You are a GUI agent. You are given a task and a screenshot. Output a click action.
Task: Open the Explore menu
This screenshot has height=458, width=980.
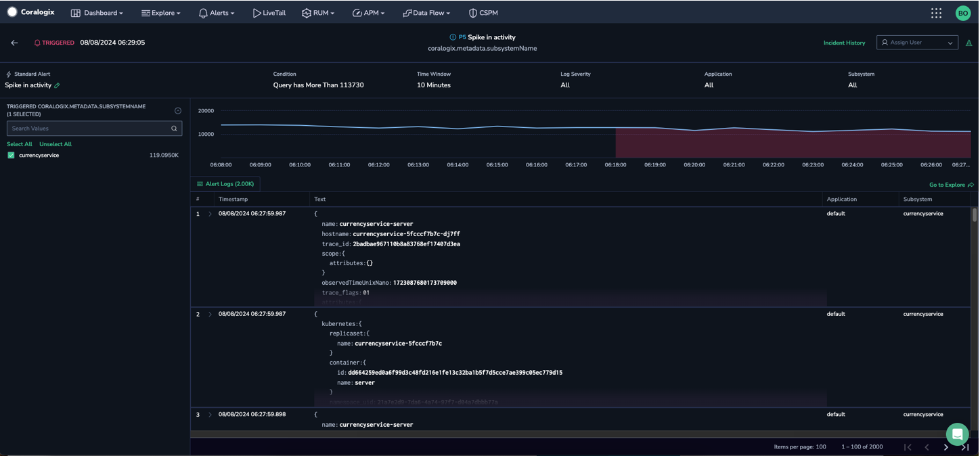(161, 13)
